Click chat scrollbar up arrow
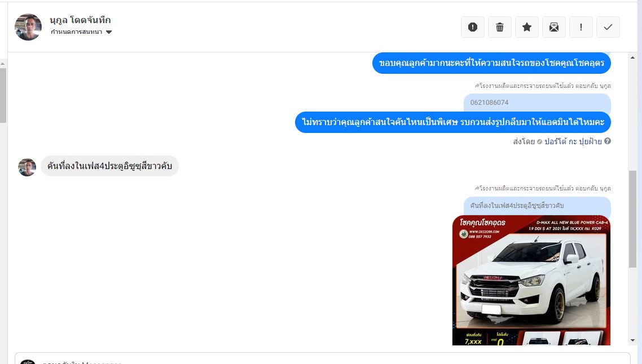The width and height of the screenshot is (642, 364). 632,57
